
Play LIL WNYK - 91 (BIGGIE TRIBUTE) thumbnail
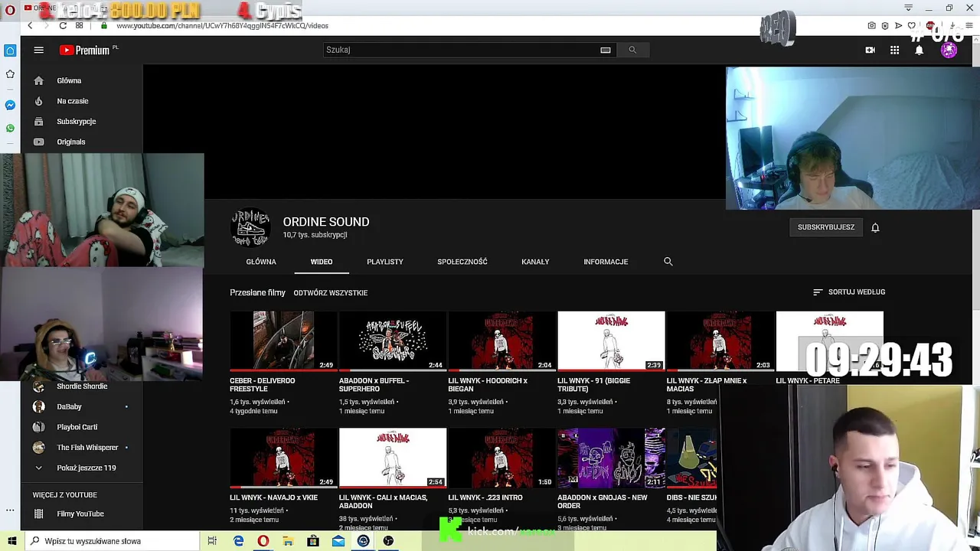611,341
